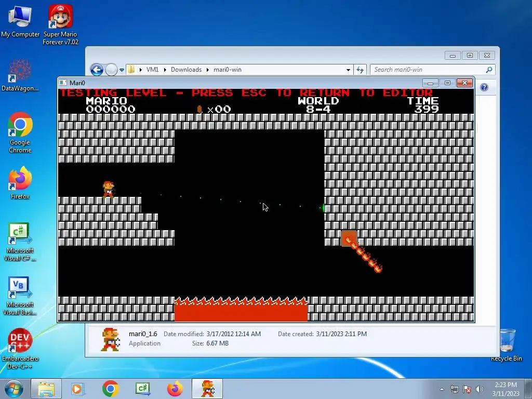
Task: Click the lava pit in the game
Action: [x=241, y=309]
